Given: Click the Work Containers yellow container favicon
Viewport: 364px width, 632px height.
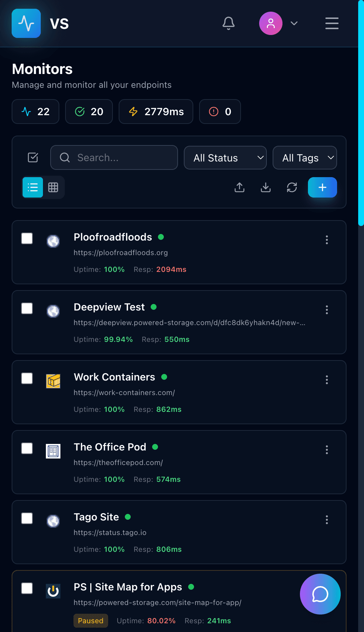Looking at the screenshot, I should (x=53, y=381).
